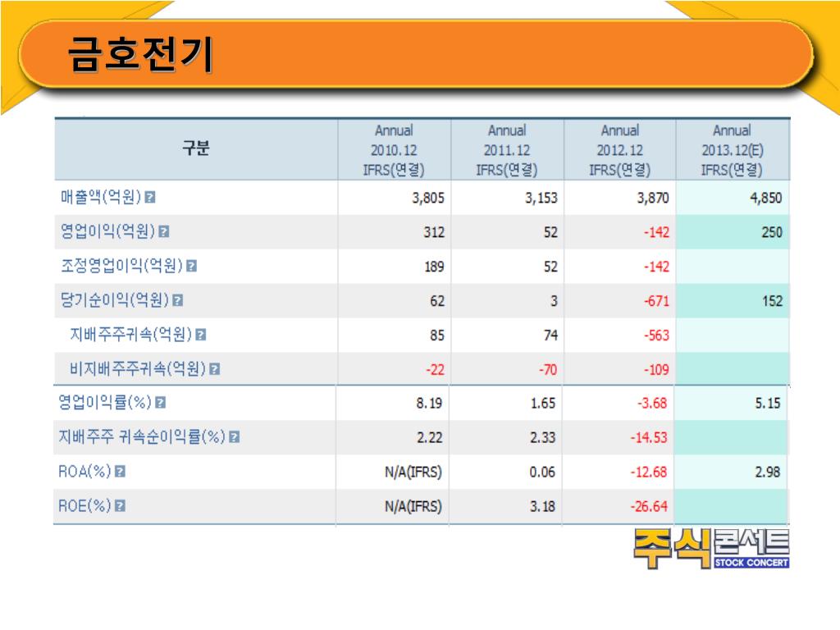The image size is (840, 630).
Task: Click the 매출액(억원) row label
Action: 101,197
